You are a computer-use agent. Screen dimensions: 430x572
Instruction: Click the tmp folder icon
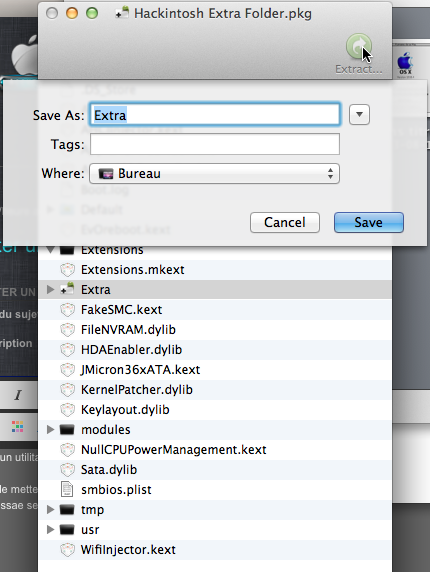click(67, 510)
